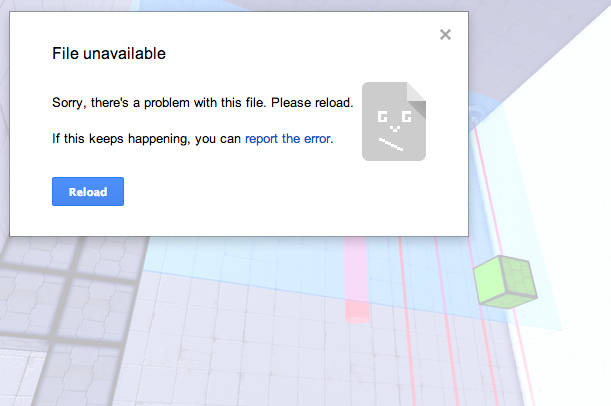
Task: Click the folded corner of the file icon
Action: (x=417, y=99)
